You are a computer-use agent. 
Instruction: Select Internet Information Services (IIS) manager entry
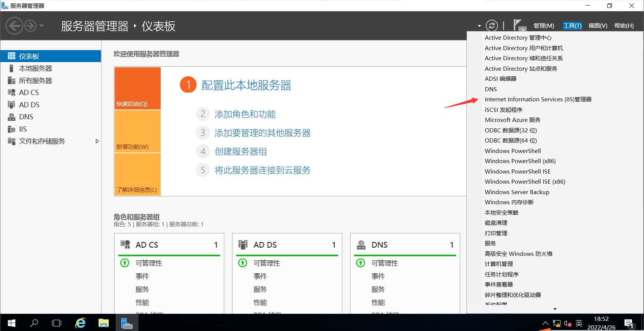[x=538, y=99]
